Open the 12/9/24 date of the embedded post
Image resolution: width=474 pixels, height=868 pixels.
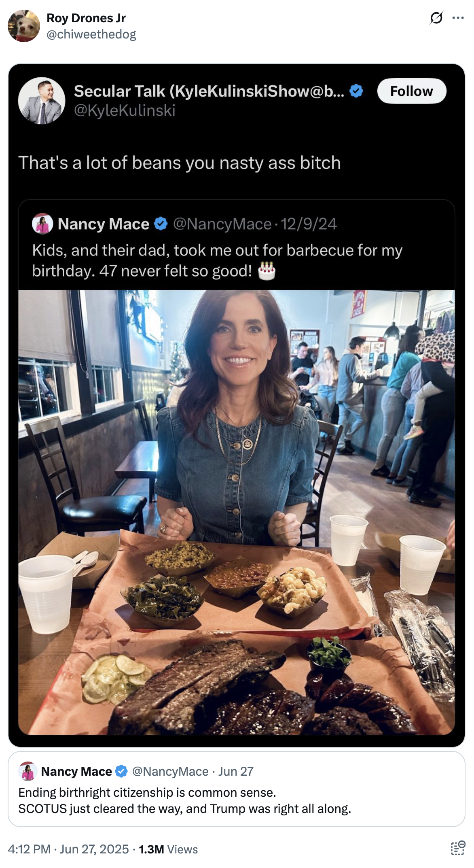pyautogui.click(x=309, y=224)
